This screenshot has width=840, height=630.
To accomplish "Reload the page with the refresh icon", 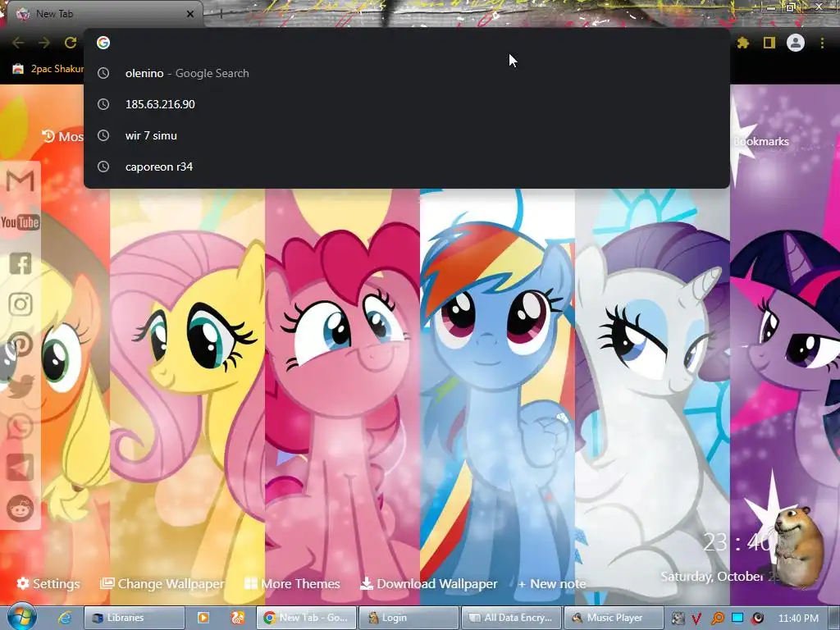I will (x=71, y=43).
